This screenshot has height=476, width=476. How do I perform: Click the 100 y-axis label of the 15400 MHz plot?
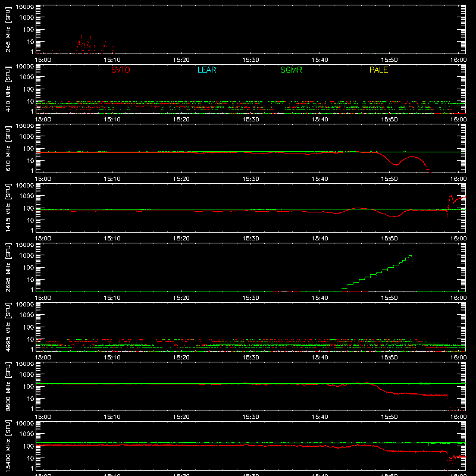29,446
